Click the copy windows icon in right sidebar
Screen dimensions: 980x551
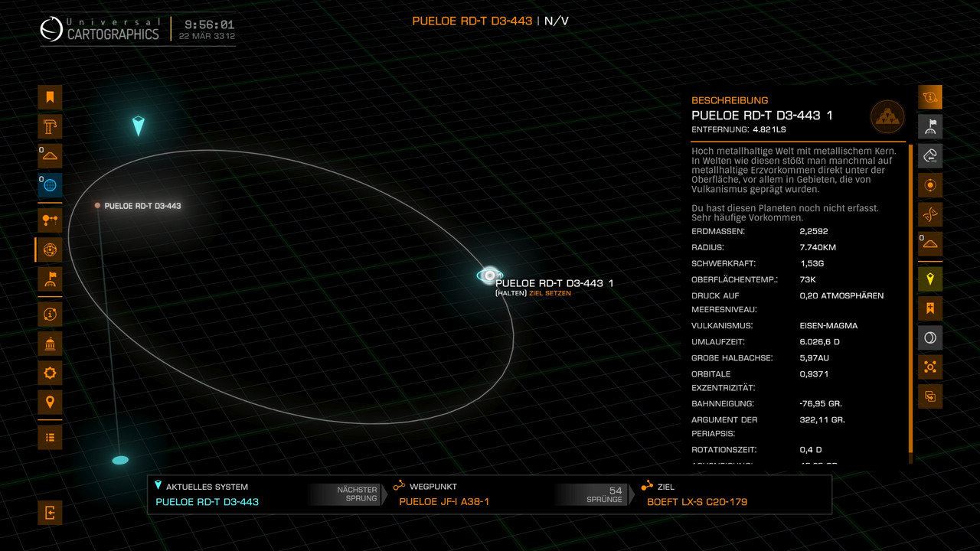tap(930, 396)
